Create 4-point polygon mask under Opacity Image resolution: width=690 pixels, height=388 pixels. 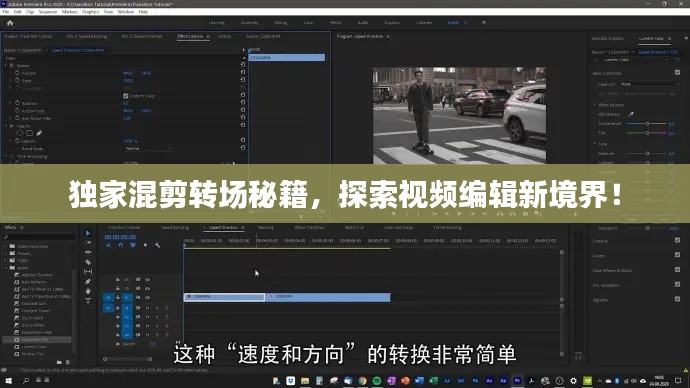(x=29, y=133)
